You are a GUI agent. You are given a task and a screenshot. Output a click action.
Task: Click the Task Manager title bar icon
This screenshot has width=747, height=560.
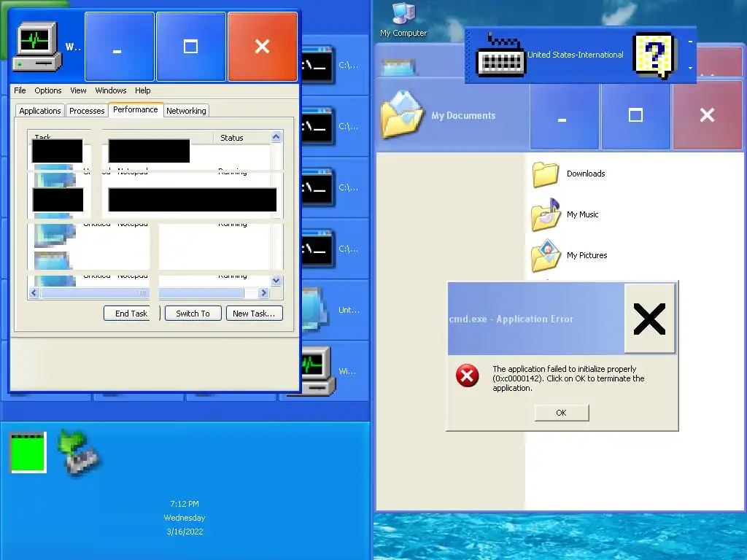tap(37, 47)
